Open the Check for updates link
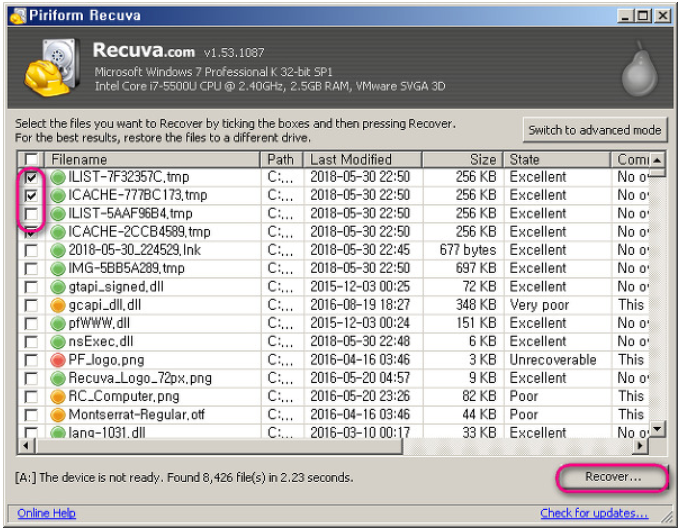The width and height of the screenshot is (680, 532). pyautogui.click(x=594, y=513)
